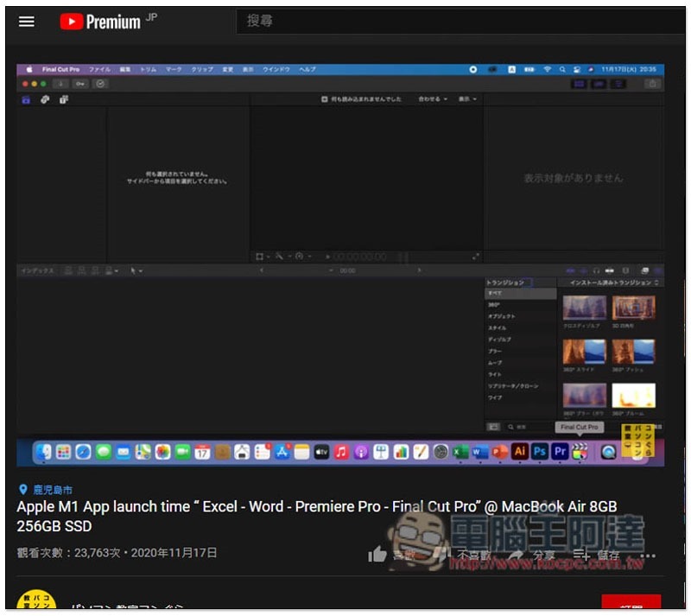The width and height of the screenshot is (691, 616).
Task: Click the 分享 share button
Action: point(533,555)
